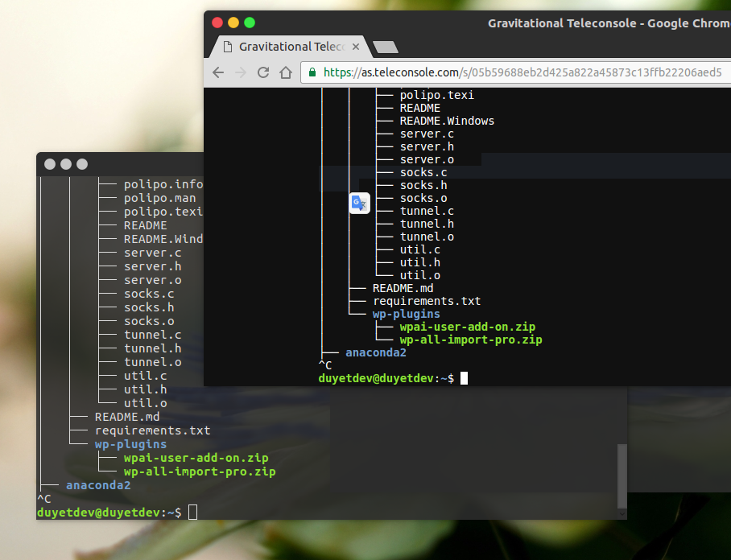The height and width of the screenshot is (560, 731).
Task: Click tunnel.o in the Chrome terminal
Action: pos(427,237)
